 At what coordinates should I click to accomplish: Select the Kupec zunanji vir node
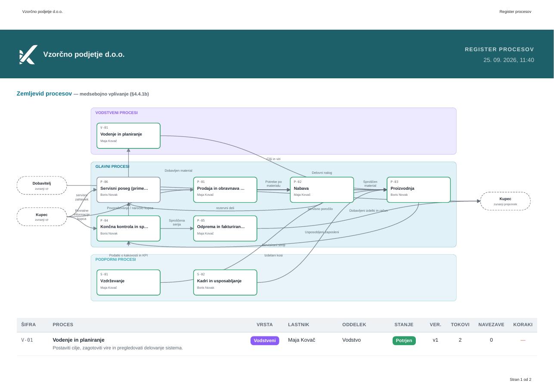pyautogui.click(x=42, y=216)
